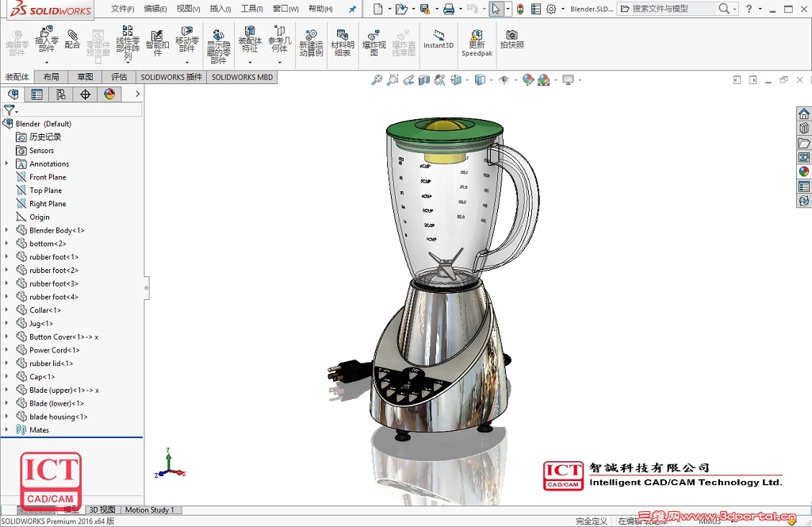Image resolution: width=812 pixels, height=527 pixels.
Task: Open the Display Style dropdown arrow
Action: [x=492, y=80]
